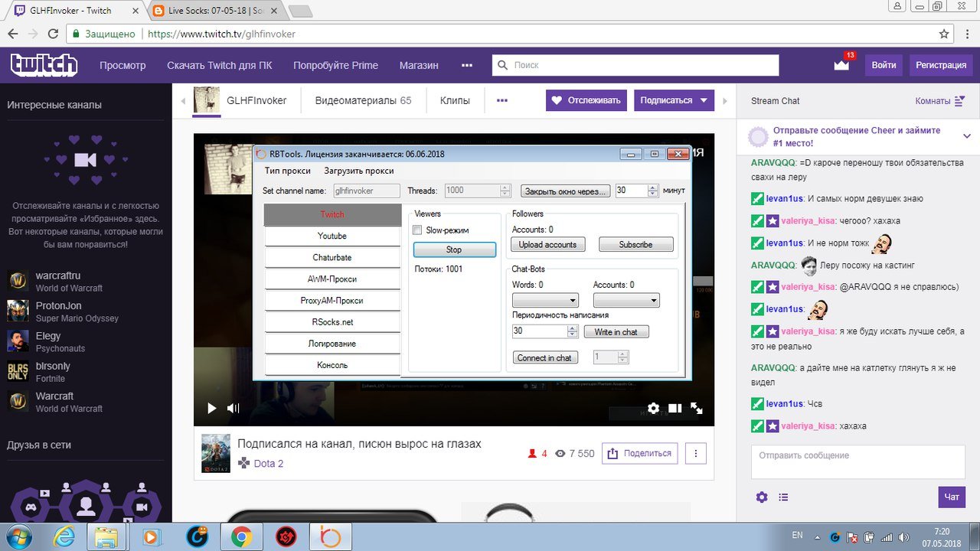Click the Twitch logo in header
Image resolution: width=980 pixels, height=551 pixels.
[44, 65]
